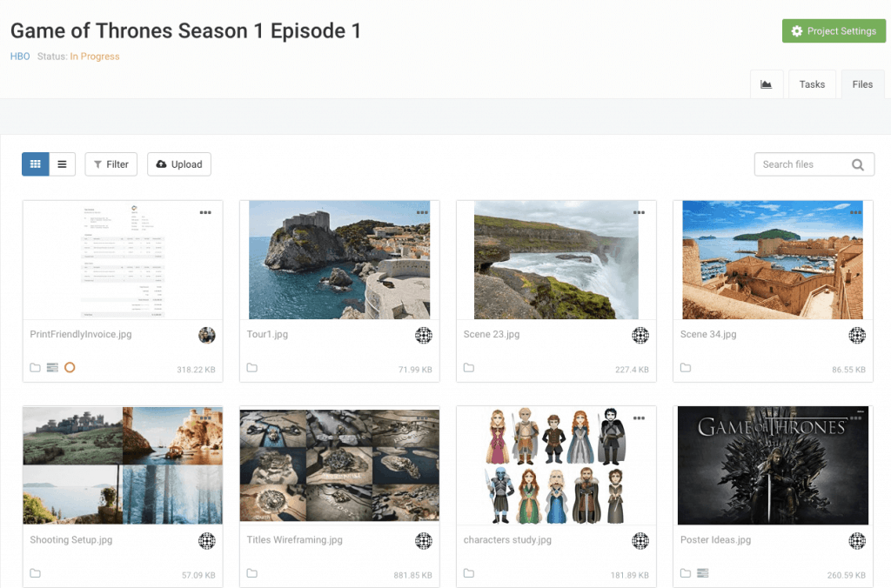This screenshot has width=891, height=588.
Task: Click the globe sharing icon on Tour1.jpg
Action: 423,335
